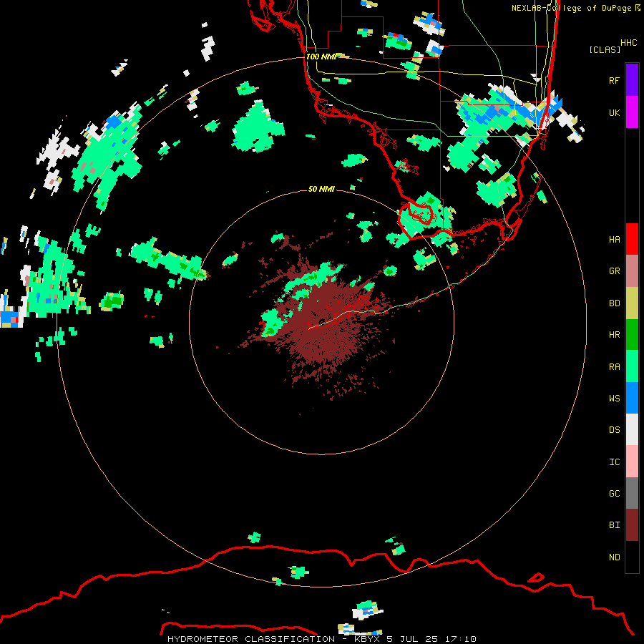Click the GR legend label

coord(614,270)
